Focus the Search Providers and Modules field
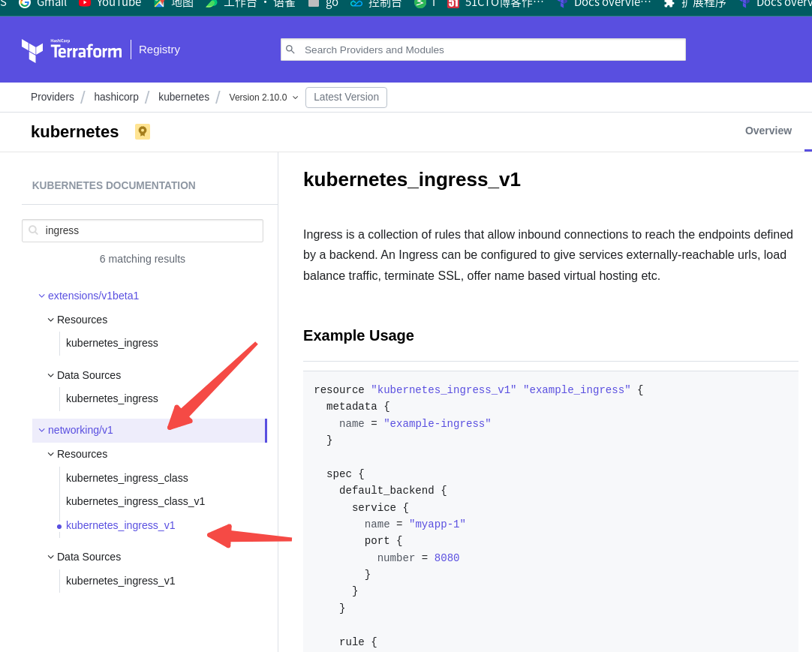This screenshot has width=812, height=652. (x=483, y=50)
